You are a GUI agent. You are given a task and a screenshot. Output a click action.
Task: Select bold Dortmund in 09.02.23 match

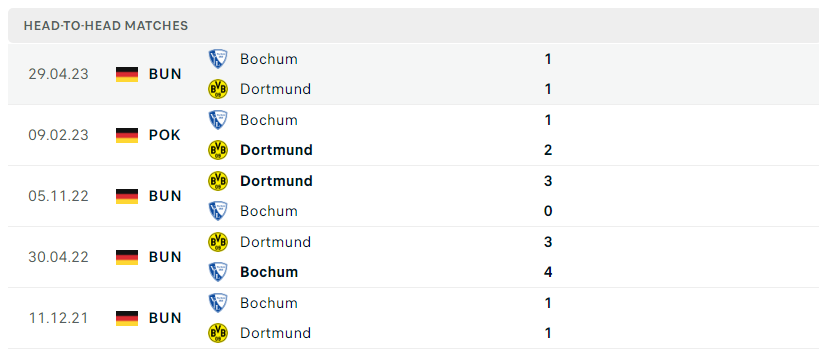pos(276,150)
